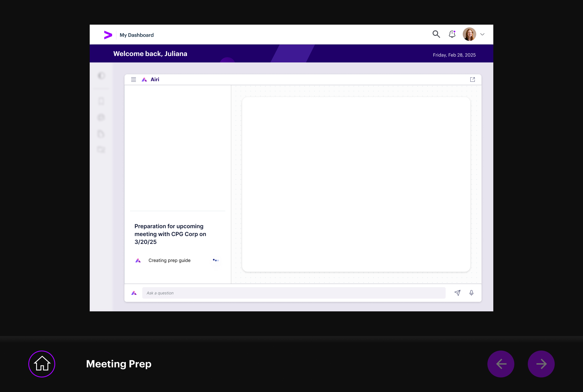Viewport: 583px width, 392px height.
Task: Click the Airi panel title
Action: point(155,80)
